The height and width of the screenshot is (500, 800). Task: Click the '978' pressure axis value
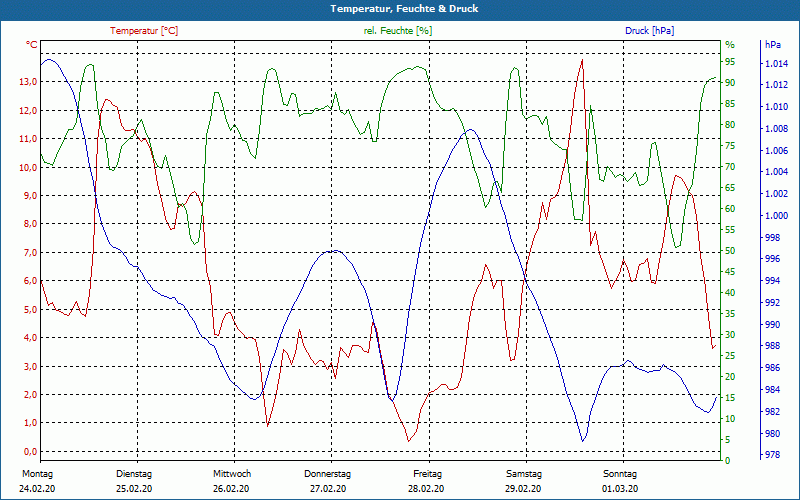point(772,455)
